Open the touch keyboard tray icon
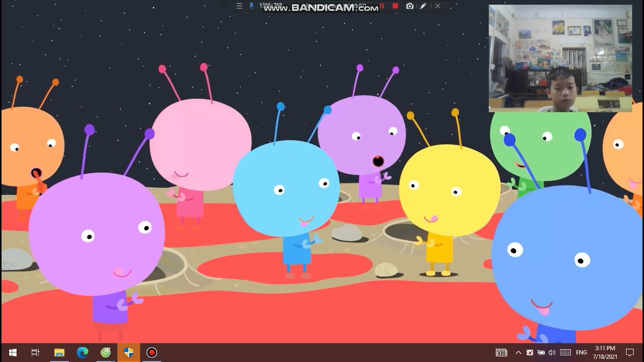Screen dimensions: 644x362 (566, 352)
